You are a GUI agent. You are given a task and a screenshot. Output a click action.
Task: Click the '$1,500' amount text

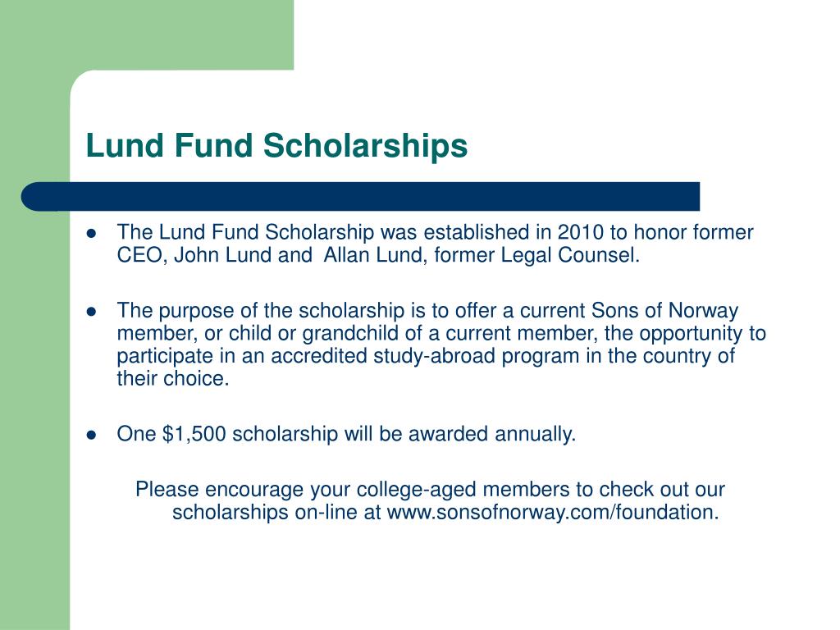[194, 434]
